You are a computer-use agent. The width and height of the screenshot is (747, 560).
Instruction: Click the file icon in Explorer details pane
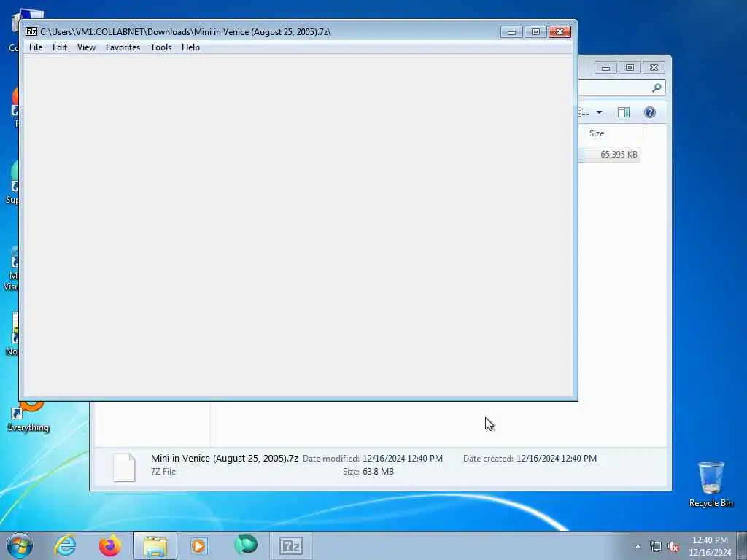pos(124,467)
